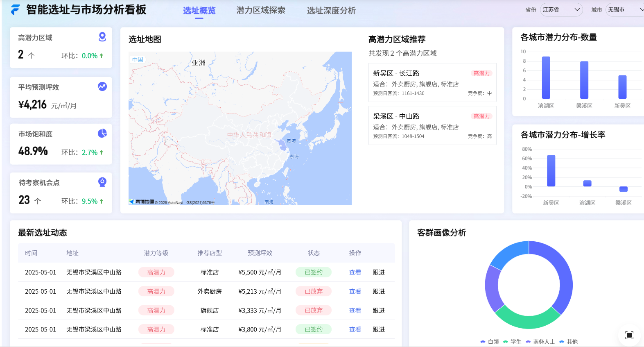Image resolution: width=644 pixels, height=347 pixels.
Task: Click the 高潜力 tag in 旗舰店 row
Action: pos(156,311)
